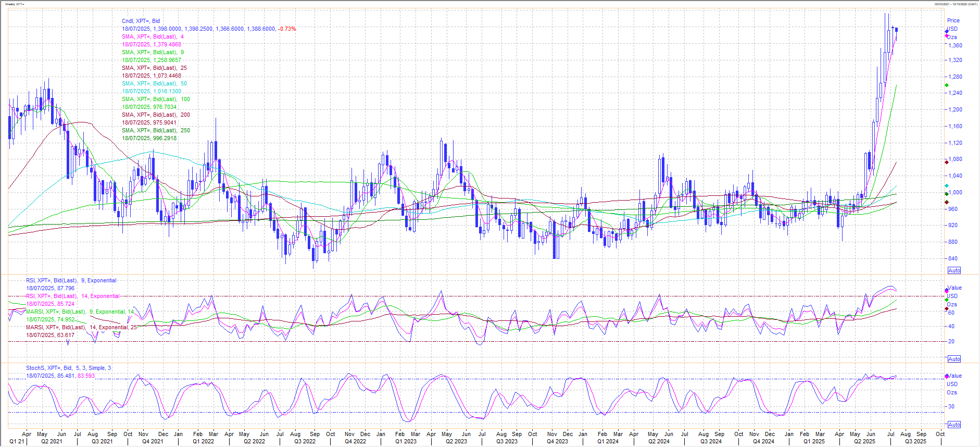Select the dark red SMA 25 axis marker
Screen dimensions: 980x447
[947, 162]
